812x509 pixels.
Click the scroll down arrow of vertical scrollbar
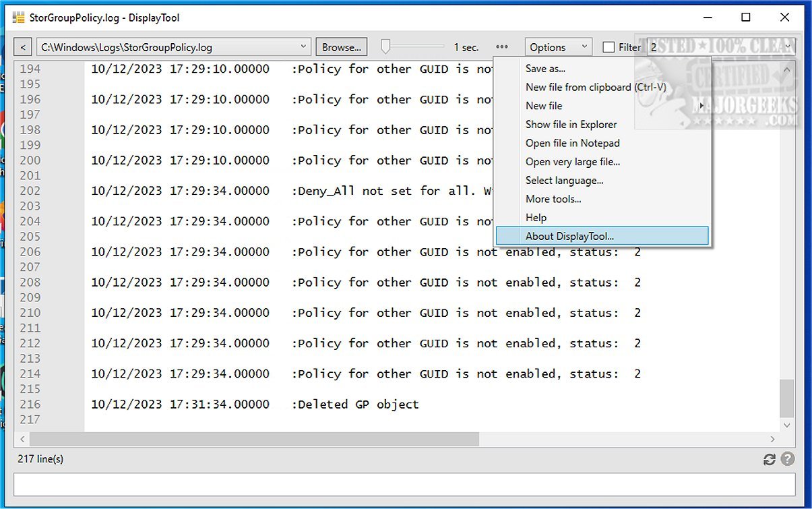point(786,425)
